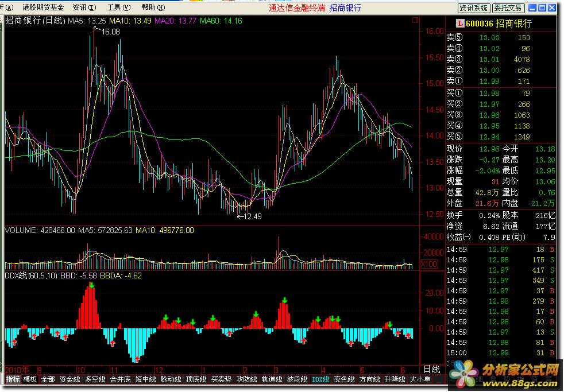Switch to the 顶底线 indicator tab
Viewport: 564px width, 392px height.
point(196,379)
